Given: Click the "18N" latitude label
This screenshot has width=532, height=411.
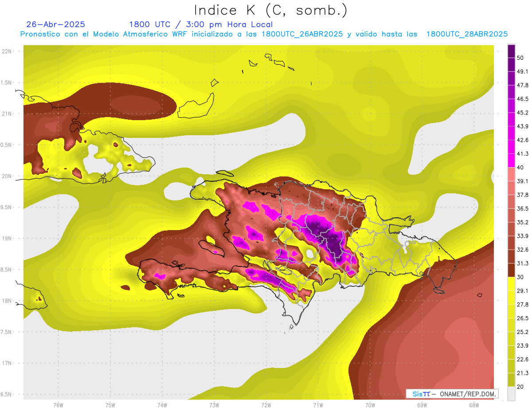Looking at the screenshot, I should (x=7, y=301).
